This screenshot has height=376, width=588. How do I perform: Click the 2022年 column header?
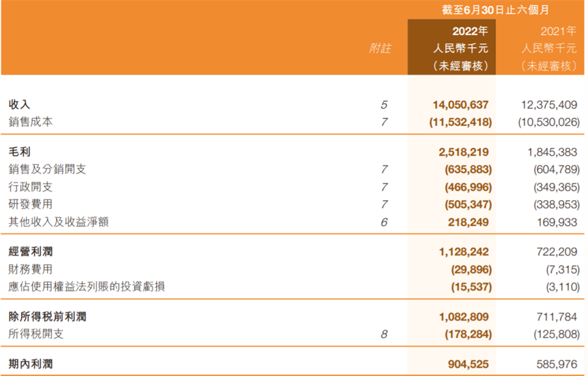tap(470, 31)
